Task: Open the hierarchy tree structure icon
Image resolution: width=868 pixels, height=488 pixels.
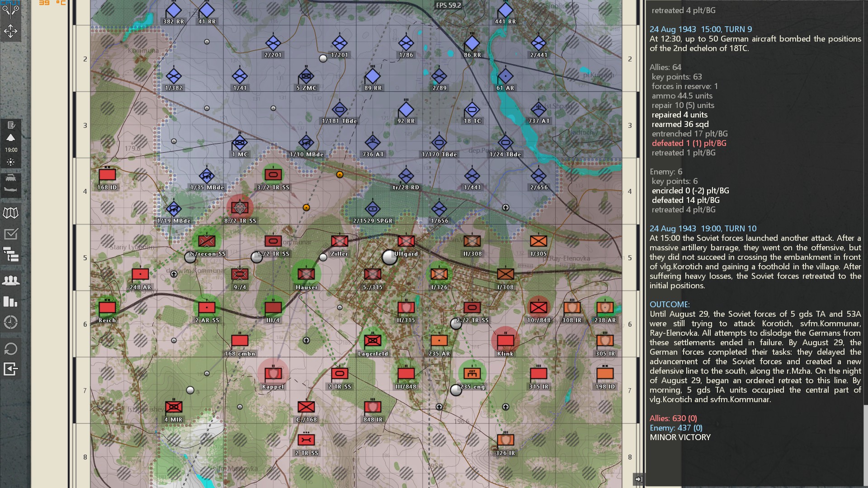Action: [11, 254]
